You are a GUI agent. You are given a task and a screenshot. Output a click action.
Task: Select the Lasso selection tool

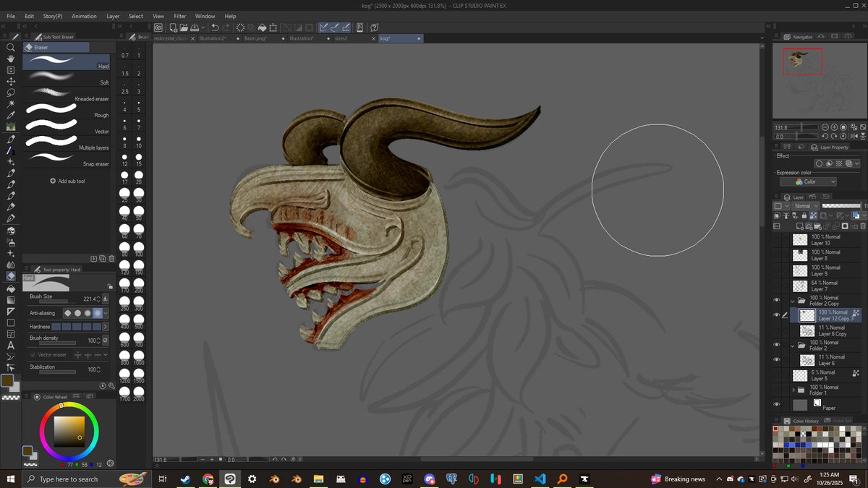[x=11, y=93]
